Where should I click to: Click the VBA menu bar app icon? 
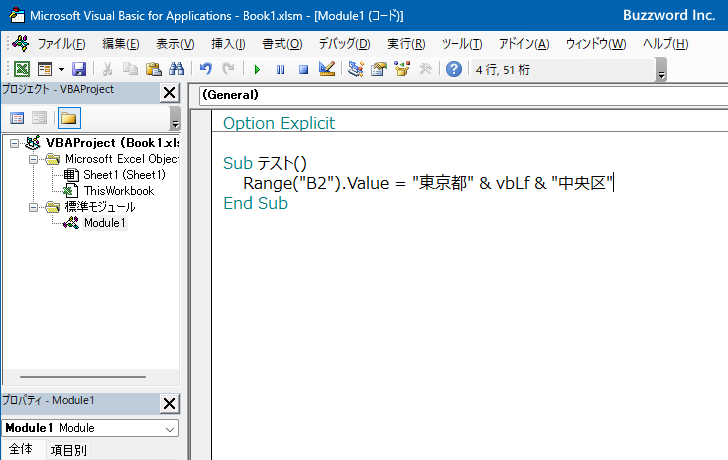[21, 44]
